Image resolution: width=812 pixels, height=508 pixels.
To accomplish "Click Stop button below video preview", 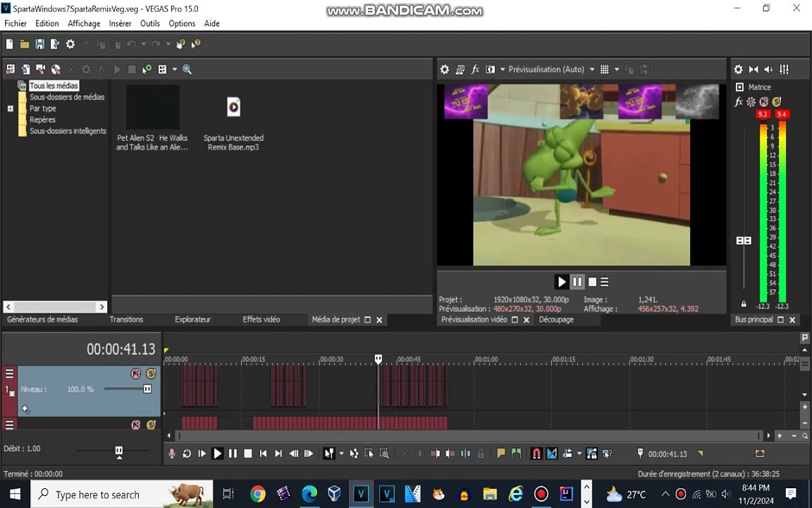I will (592, 282).
